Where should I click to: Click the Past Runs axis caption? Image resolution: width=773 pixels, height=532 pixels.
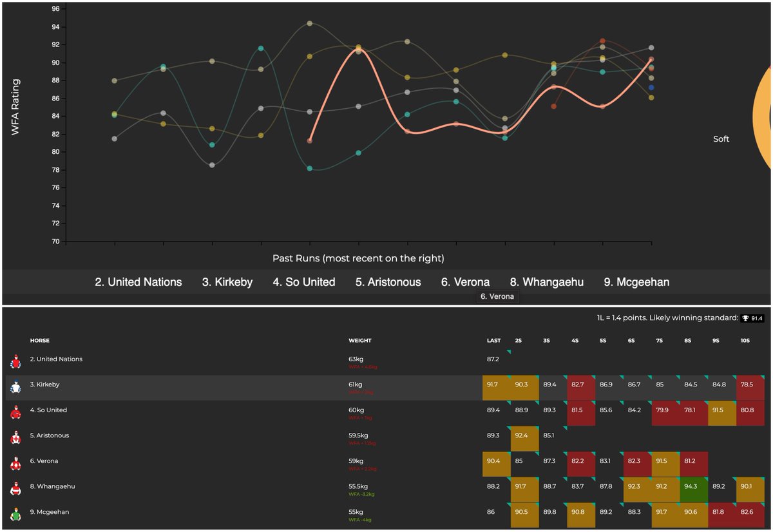tap(358, 258)
